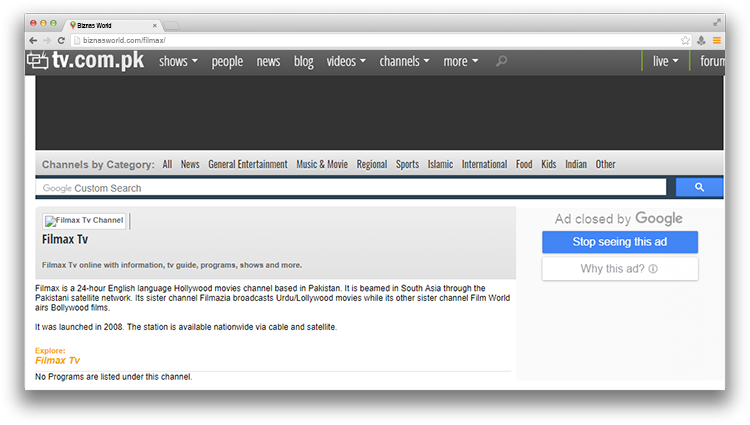Expand the videos dropdown menu
750x425 pixels.
tap(346, 62)
